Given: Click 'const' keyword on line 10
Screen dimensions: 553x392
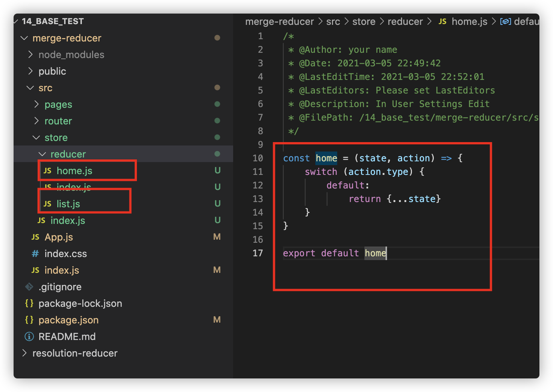Looking at the screenshot, I should [296, 158].
